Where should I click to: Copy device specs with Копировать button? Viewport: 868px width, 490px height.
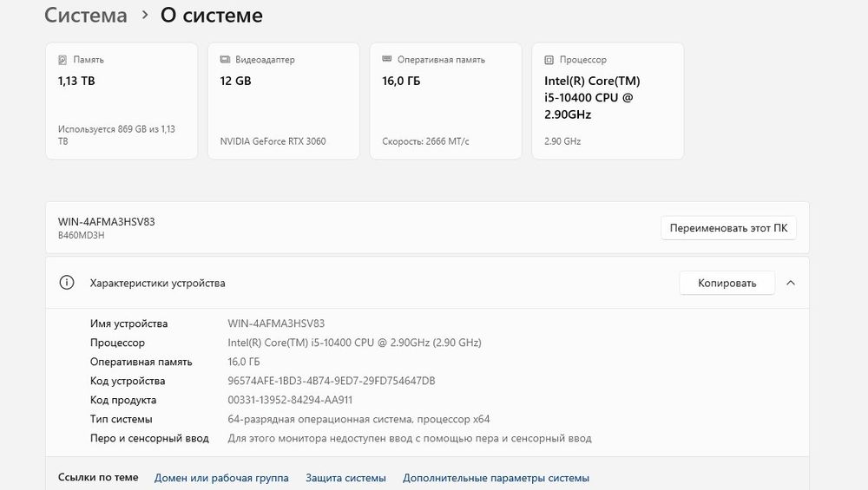[x=727, y=284]
